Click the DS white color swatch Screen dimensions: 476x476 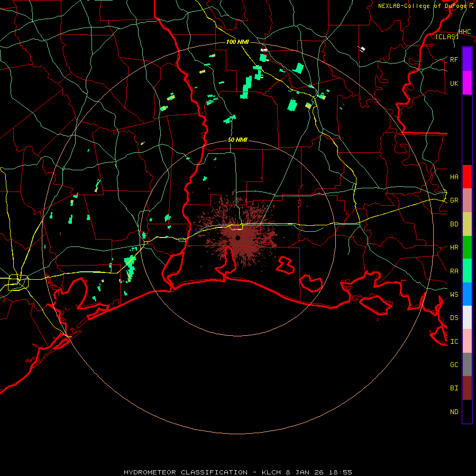467,317
